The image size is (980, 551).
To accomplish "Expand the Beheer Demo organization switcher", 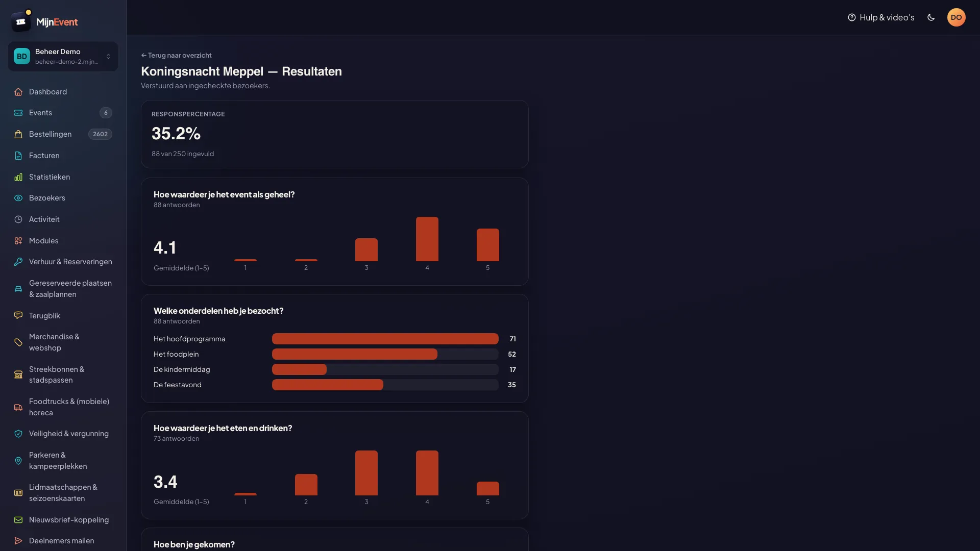I will (63, 56).
